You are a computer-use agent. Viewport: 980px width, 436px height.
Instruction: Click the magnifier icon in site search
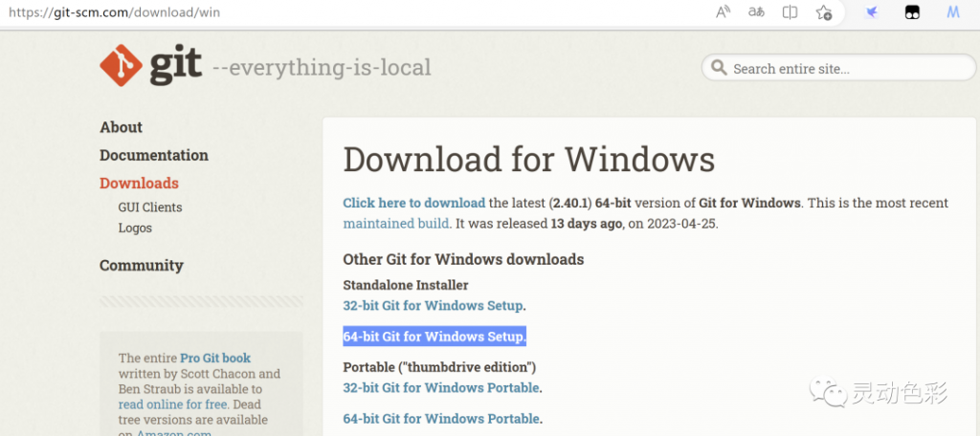coord(720,68)
